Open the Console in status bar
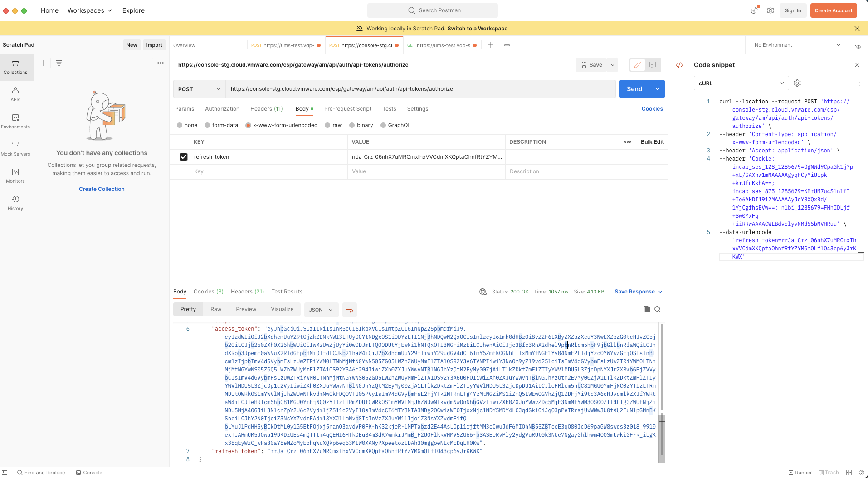The width and height of the screenshot is (868, 478). point(89,473)
